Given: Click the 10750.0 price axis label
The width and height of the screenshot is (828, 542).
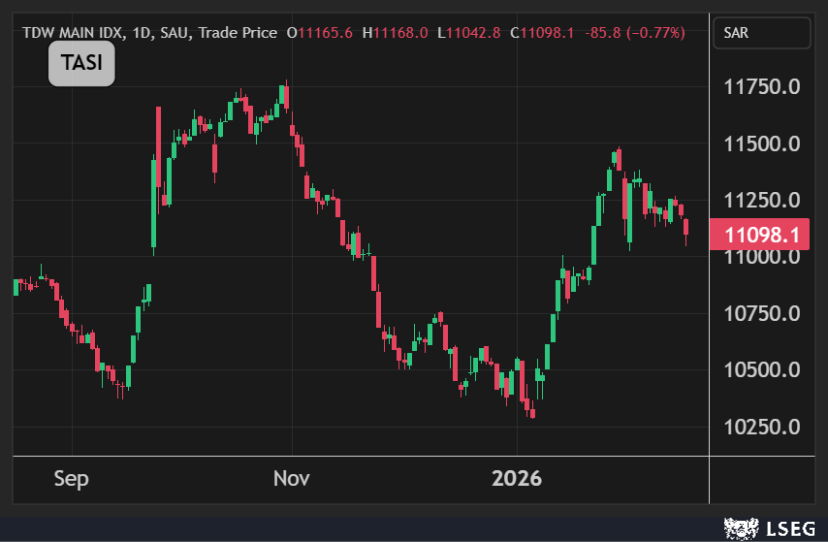Looking at the screenshot, I should pyautogui.click(x=761, y=314).
